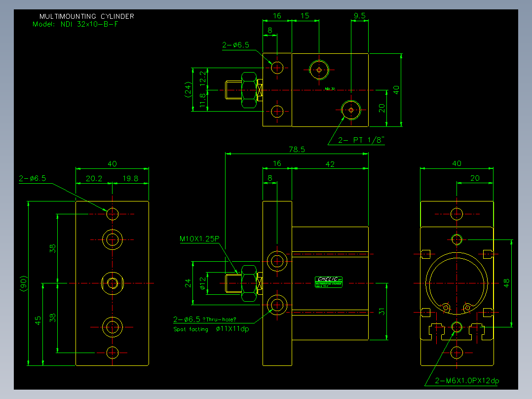This screenshot has height=399, width=532.
Task: Click the 2-ø6.5 ?Thru-hole? note
Action: coord(205,319)
